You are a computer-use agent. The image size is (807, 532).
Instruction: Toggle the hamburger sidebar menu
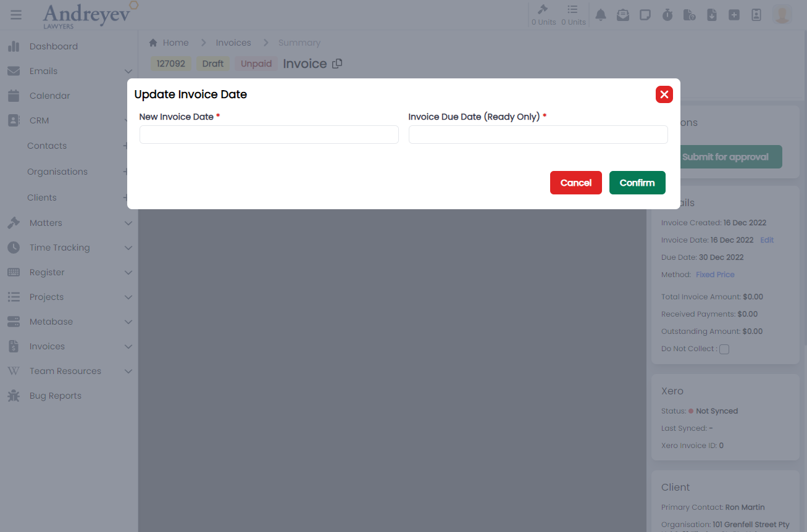tap(16, 15)
